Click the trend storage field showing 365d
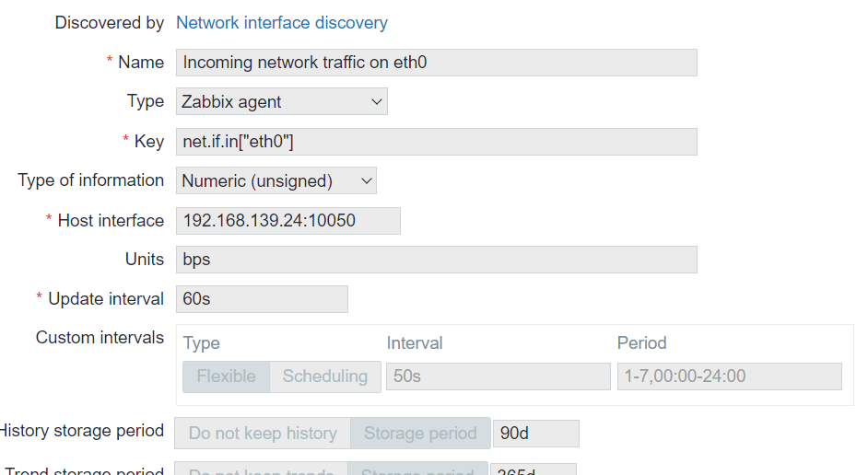The width and height of the screenshot is (868, 475). (x=533, y=469)
